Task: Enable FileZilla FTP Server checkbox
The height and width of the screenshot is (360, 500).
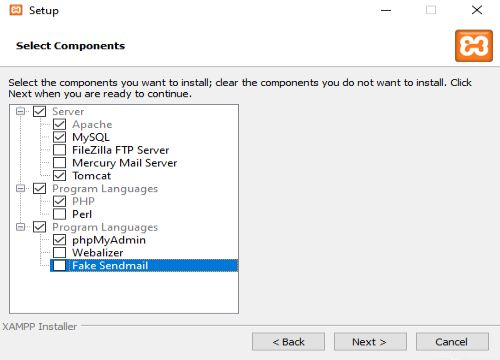Action: point(60,150)
